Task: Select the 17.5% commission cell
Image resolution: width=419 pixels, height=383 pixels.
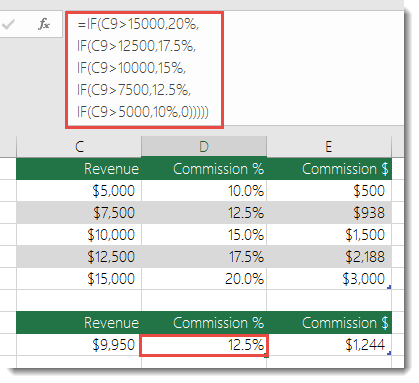Action: [x=204, y=257]
